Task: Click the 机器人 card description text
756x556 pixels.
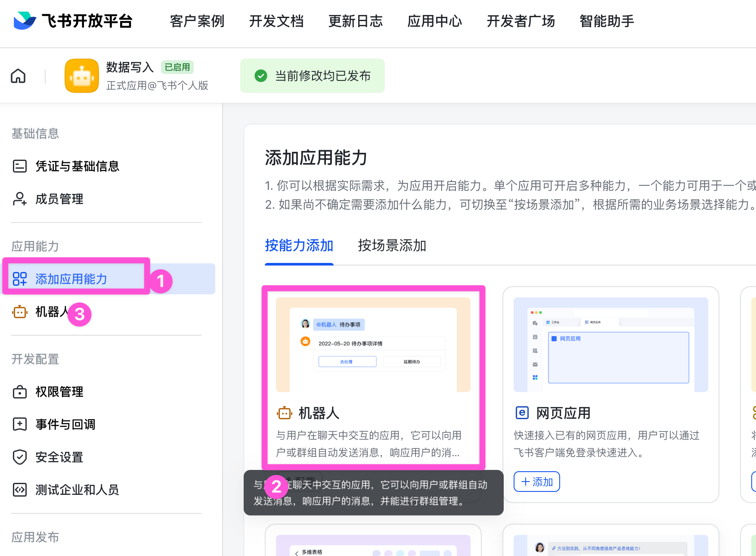Action: [x=369, y=444]
